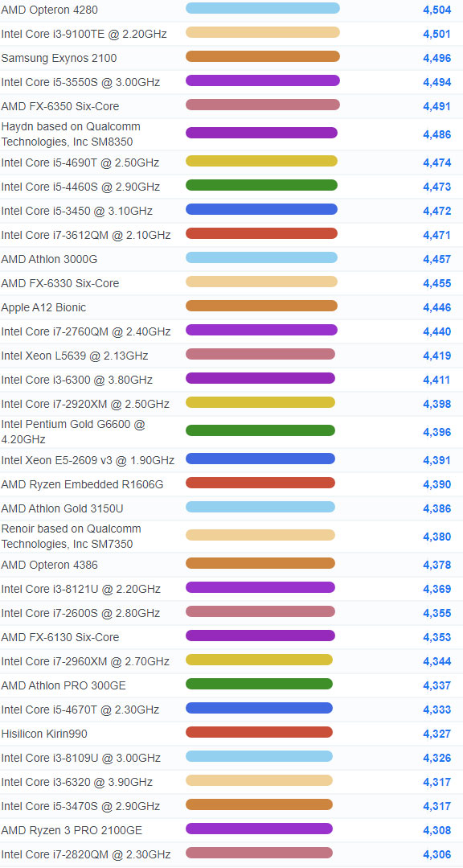Screen dimensions: 463x868
Task: Click Intel Core i3-8121U @ 2.20GHz name
Action: click(80, 589)
